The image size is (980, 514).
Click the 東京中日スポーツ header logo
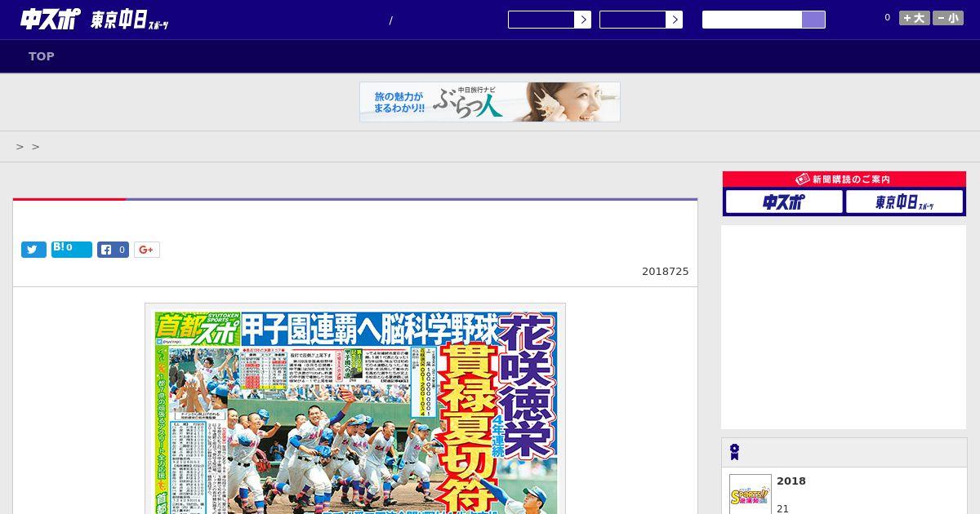130,20
